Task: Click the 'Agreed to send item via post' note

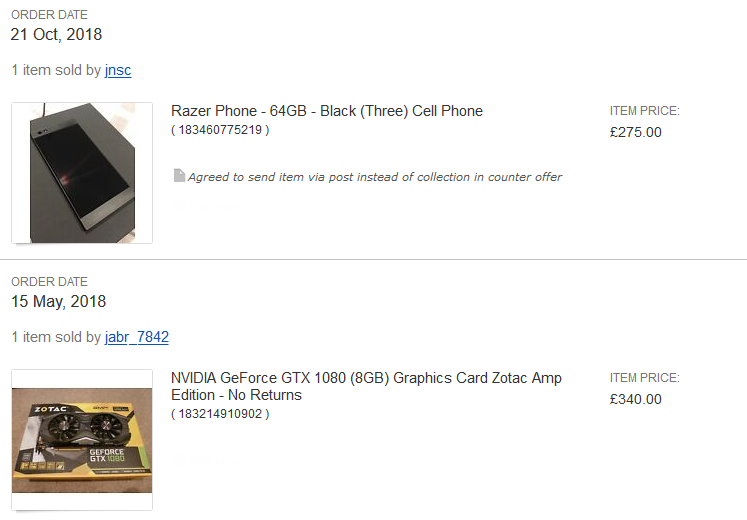Action: pos(375,177)
